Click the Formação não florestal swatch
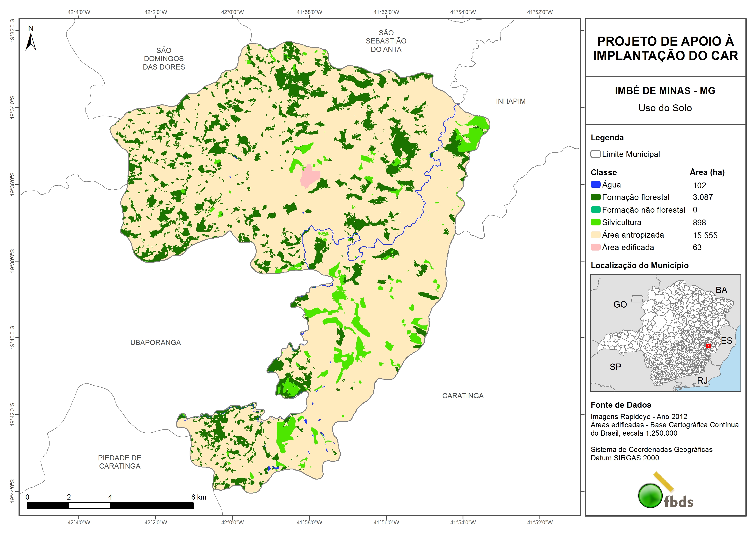Screen dimensions: 756x534 [x=595, y=210]
